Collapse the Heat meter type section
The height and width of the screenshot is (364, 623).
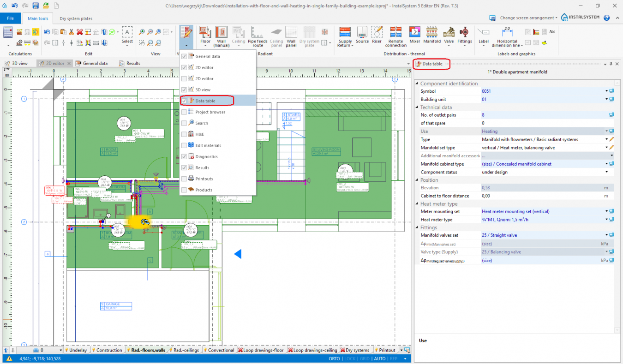pos(417,203)
